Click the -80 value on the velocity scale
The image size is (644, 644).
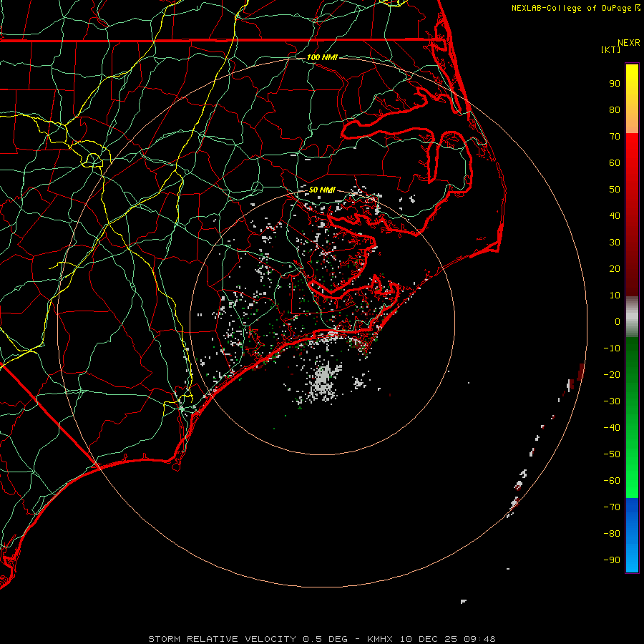[x=612, y=534]
